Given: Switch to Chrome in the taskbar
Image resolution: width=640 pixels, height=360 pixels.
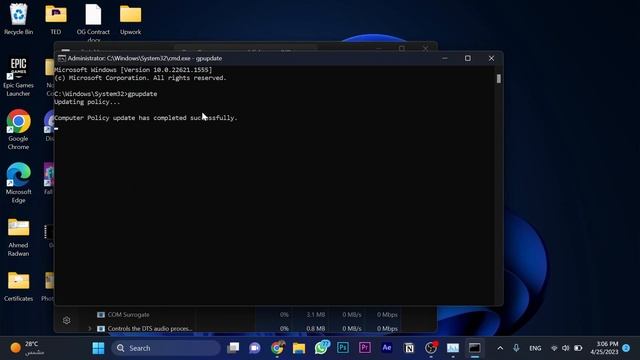Looking at the screenshot, I should click(x=277, y=348).
